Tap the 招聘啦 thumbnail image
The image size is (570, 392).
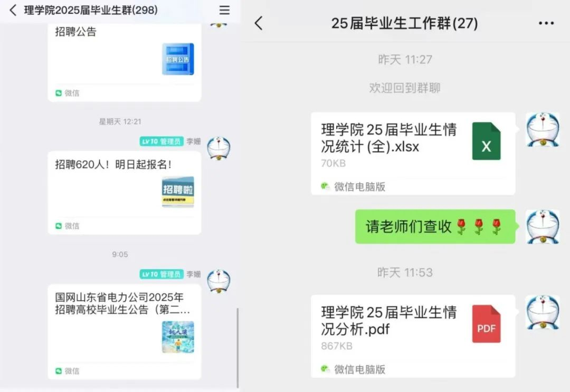tap(178, 192)
